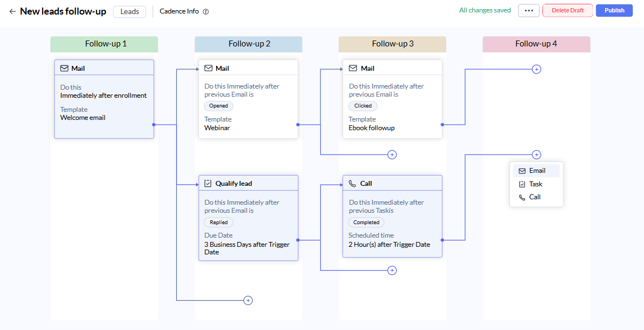Viewport: 644px width, 330px height.
Task: Choose Call in the step type menu
Action: 536,197
